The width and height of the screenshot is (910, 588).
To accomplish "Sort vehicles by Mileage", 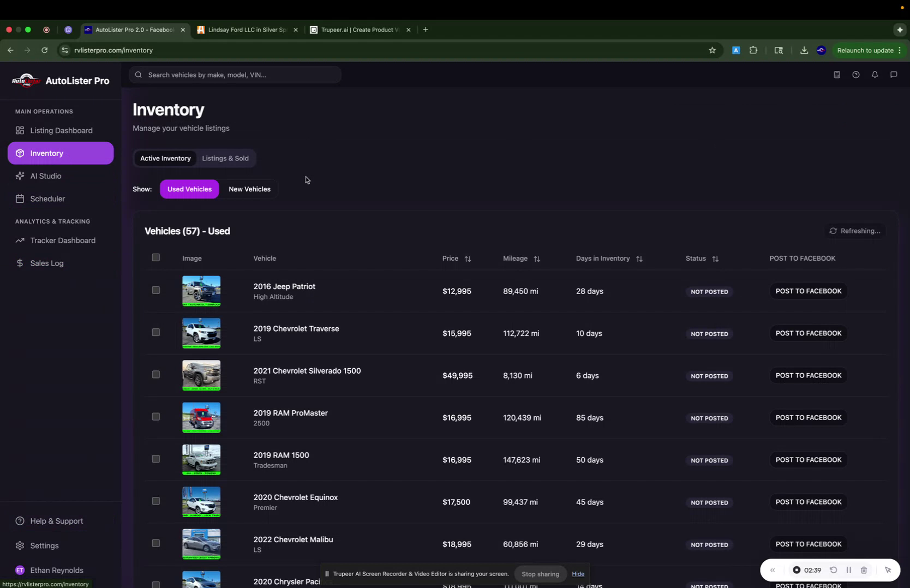I will tap(537, 259).
